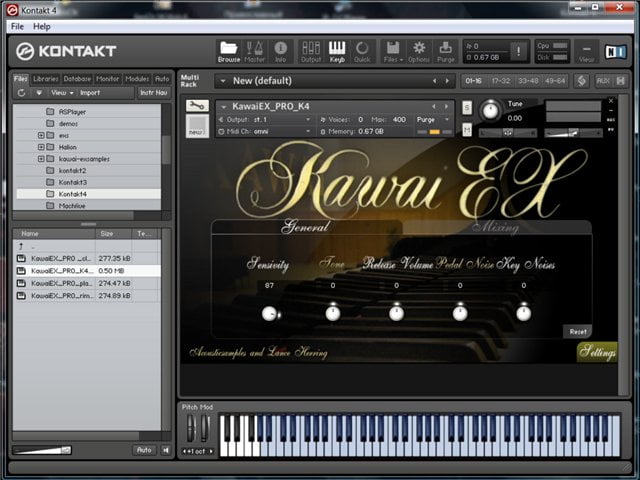Click the View minimize toolbar icon

click(x=586, y=52)
